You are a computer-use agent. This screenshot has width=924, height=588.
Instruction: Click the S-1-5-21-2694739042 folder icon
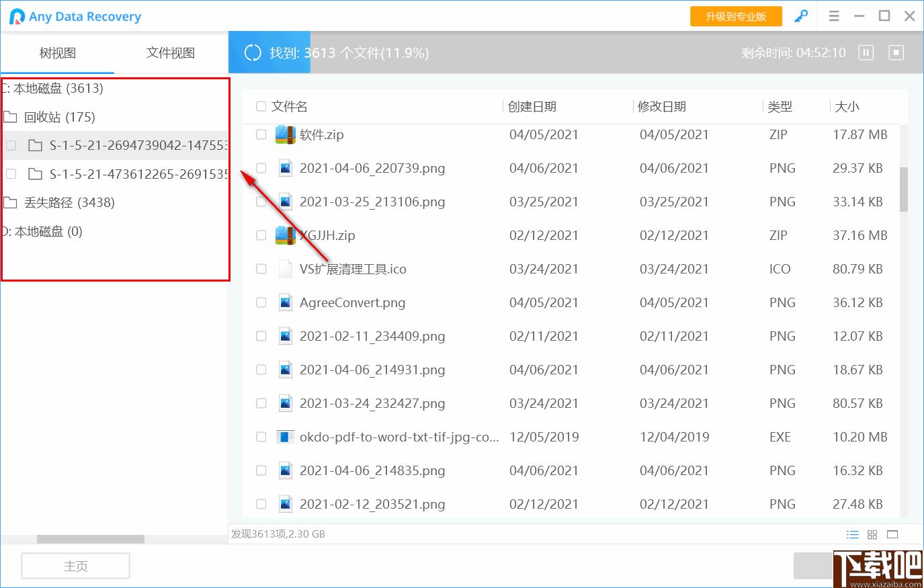(x=36, y=145)
